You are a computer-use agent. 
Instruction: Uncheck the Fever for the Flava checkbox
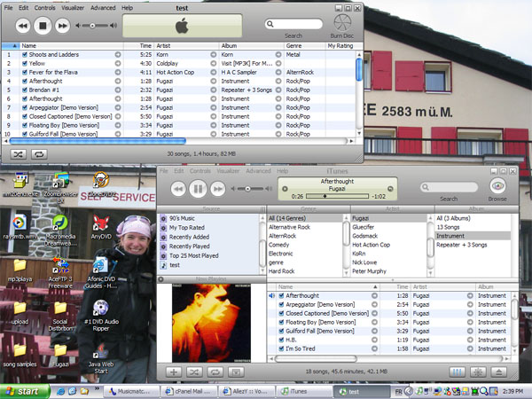pos(25,73)
